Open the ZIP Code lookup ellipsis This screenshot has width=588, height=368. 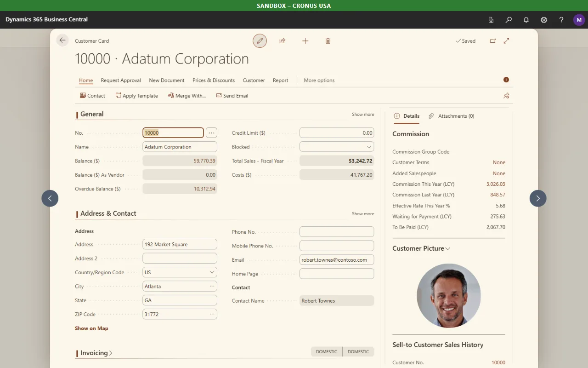click(x=212, y=314)
